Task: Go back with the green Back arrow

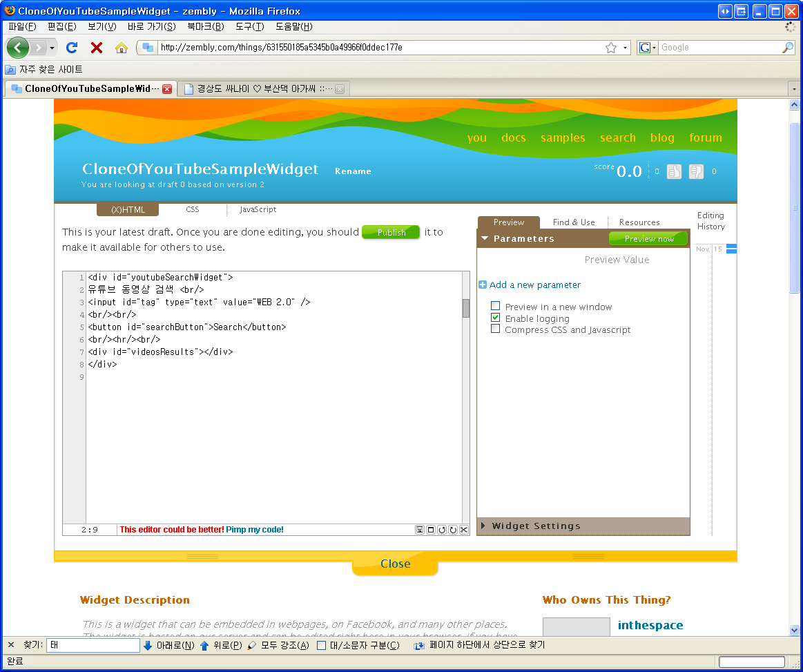Action: (17, 48)
